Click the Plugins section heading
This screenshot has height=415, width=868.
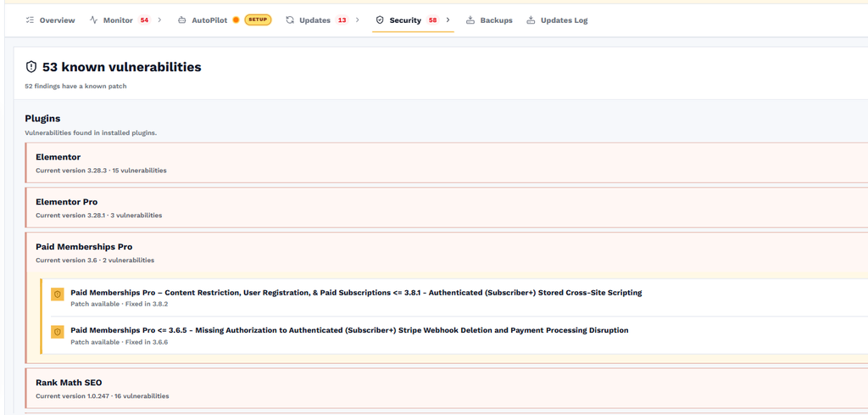[x=42, y=119]
